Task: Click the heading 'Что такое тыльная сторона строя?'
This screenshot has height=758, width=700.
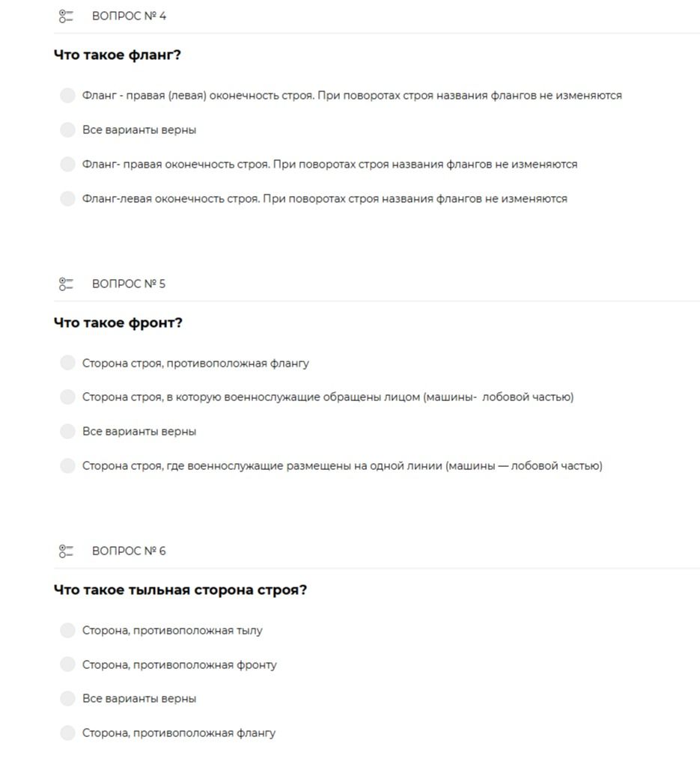Action: click(180, 590)
